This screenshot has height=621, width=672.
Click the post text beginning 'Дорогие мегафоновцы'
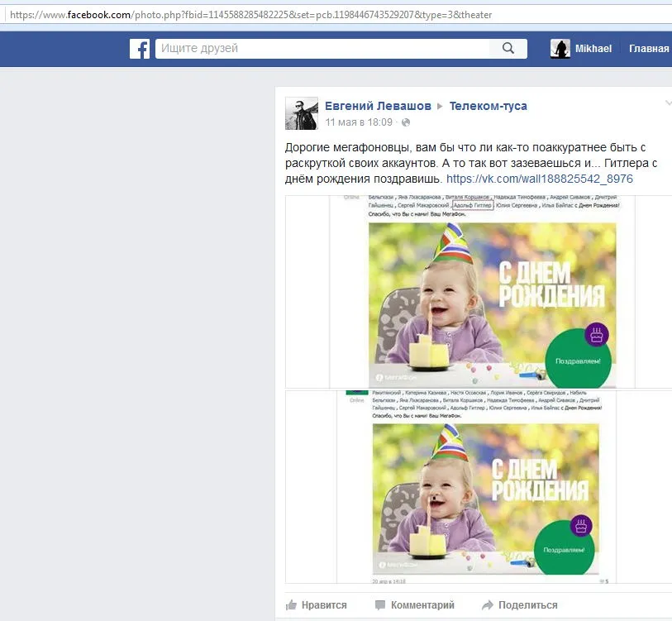click(471, 163)
